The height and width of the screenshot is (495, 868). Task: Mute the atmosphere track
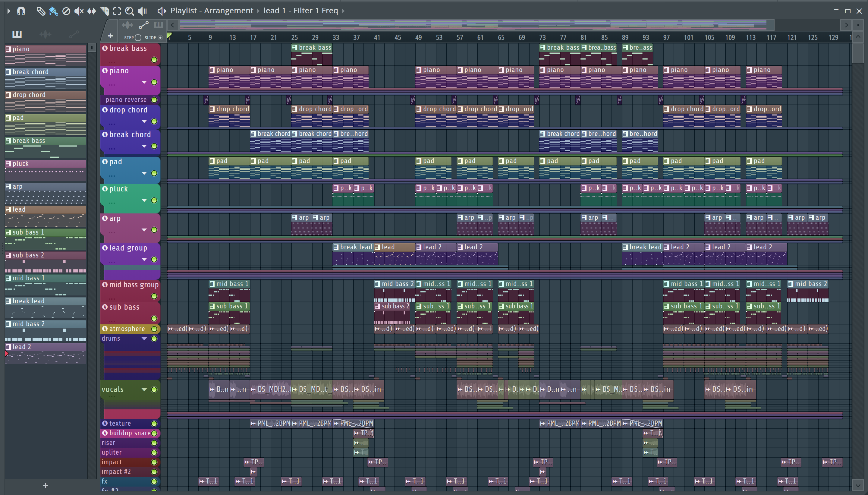pyautogui.click(x=154, y=329)
